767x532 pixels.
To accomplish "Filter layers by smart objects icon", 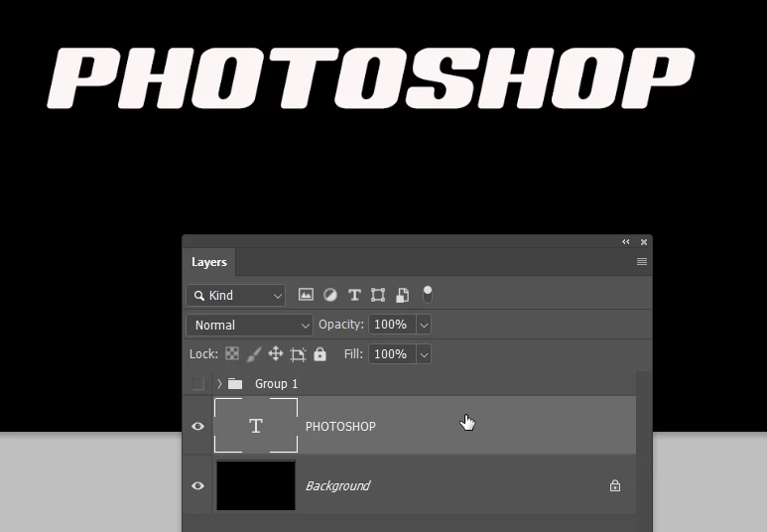I will pyautogui.click(x=402, y=295).
